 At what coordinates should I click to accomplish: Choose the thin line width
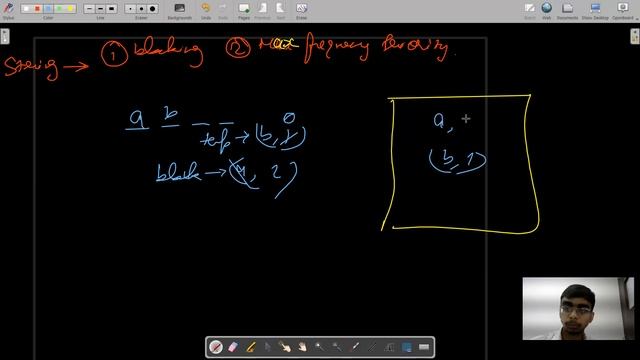(89, 9)
